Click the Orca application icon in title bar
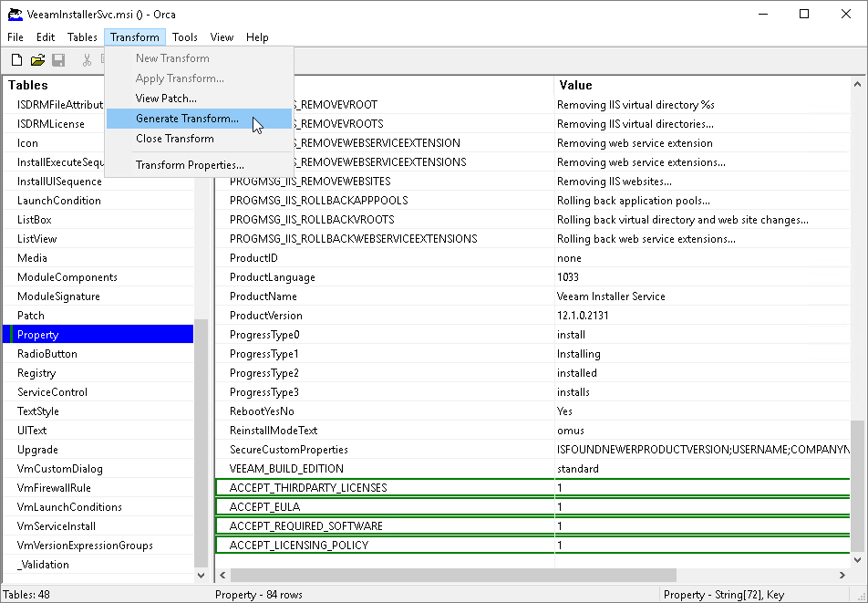This screenshot has width=868, height=603. (x=14, y=15)
